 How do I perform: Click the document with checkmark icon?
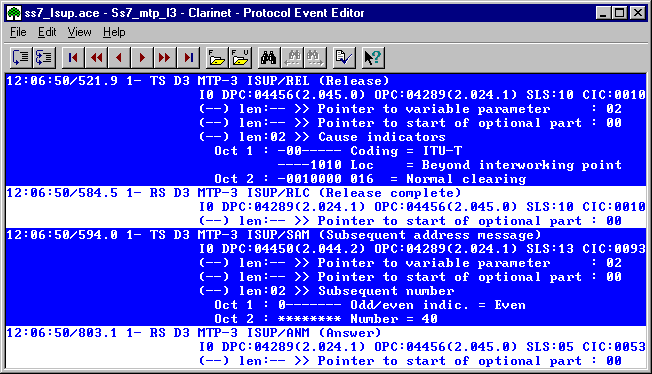tap(344, 57)
